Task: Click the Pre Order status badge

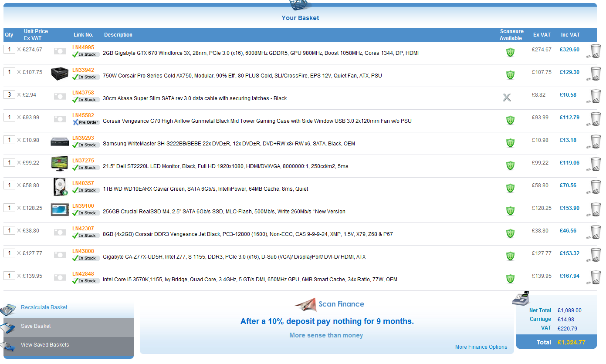Action: [86, 122]
